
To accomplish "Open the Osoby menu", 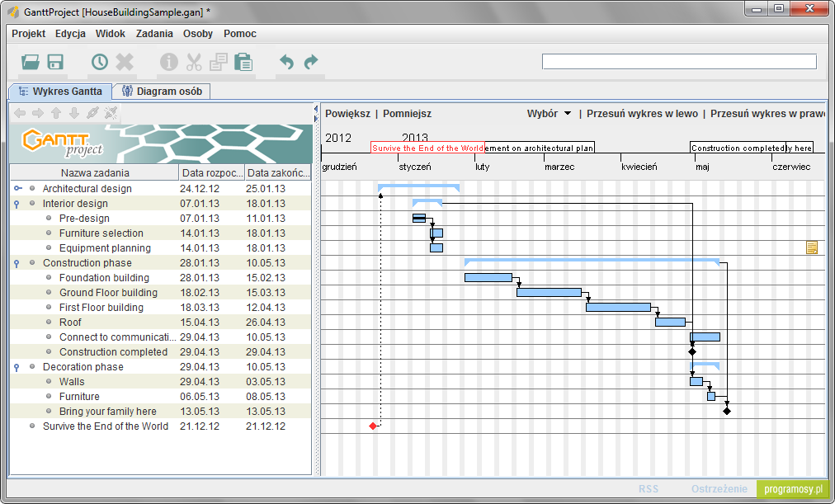I will pyautogui.click(x=198, y=34).
